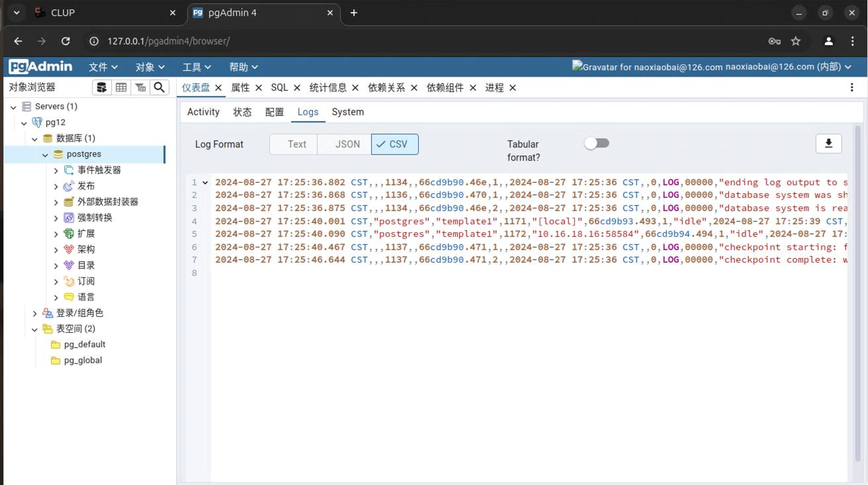Click the Event Triggers (事件触发器) icon
Image resolution: width=868 pixels, height=485 pixels.
coord(69,170)
